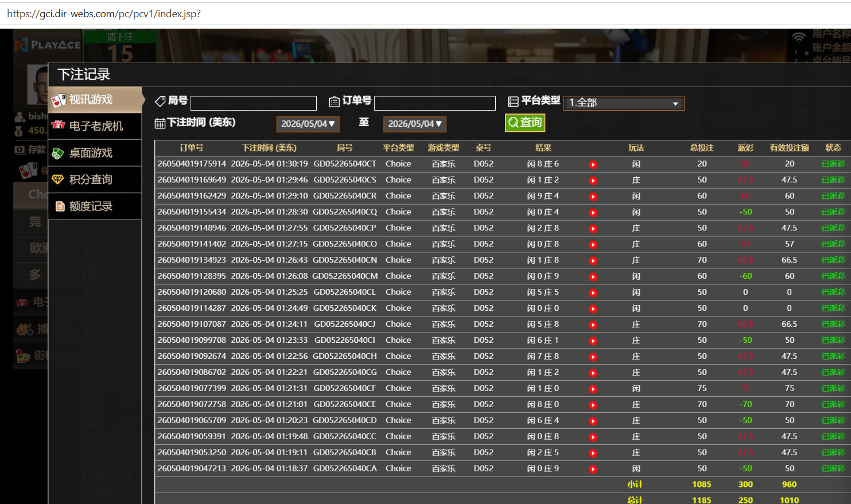Click status 已派彩 in row 260504019175914
The image size is (851, 504).
tap(833, 164)
